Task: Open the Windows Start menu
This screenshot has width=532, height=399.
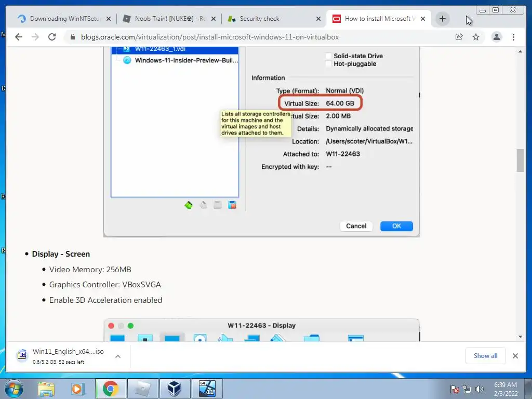Action: (14, 389)
